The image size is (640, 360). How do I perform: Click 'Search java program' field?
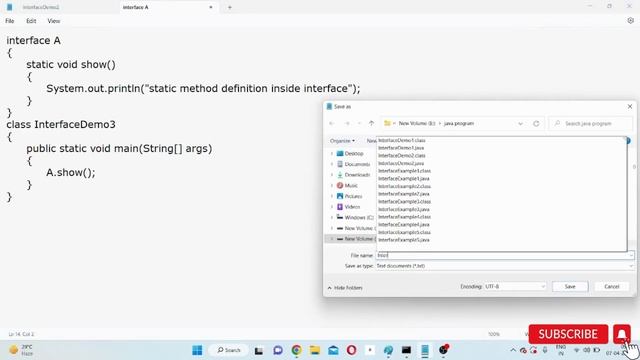pos(591,123)
